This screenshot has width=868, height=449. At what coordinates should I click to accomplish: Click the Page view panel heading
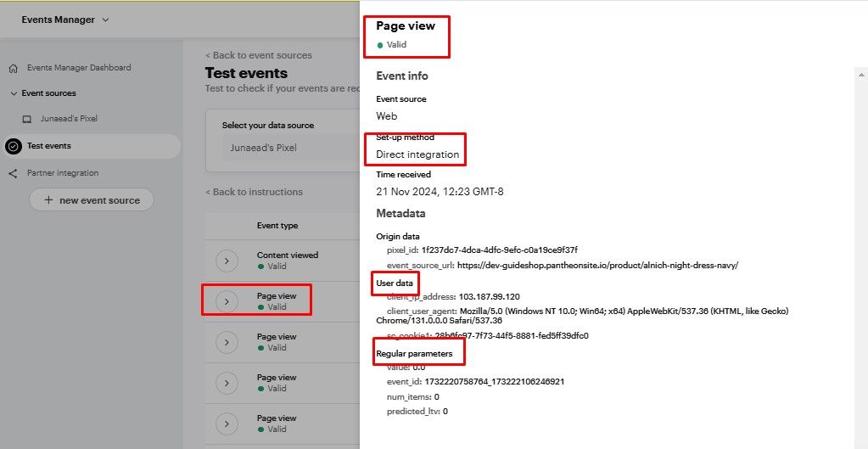pyautogui.click(x=406, y=26)
